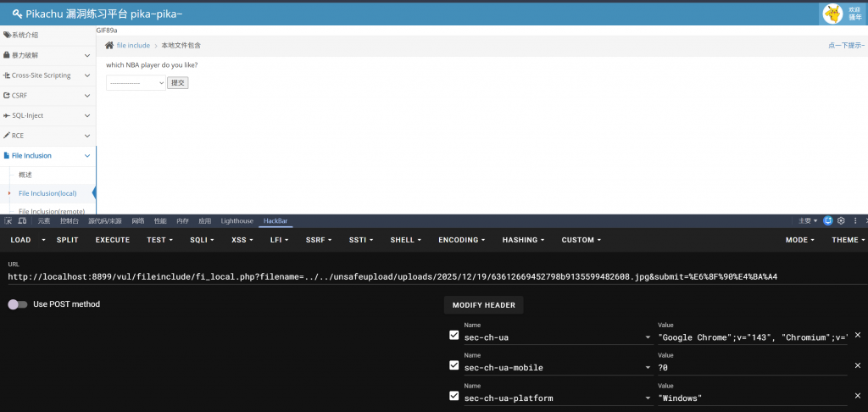Open the LOAD dropdown arrow in HackBar
The height and width of the screenshot is (412, 868).
(x=43, y=240)
